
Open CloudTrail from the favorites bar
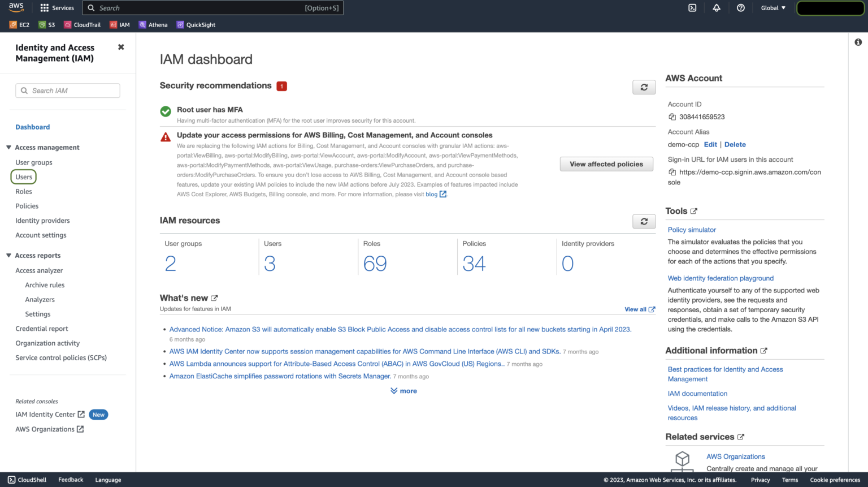tap(82, 24)
